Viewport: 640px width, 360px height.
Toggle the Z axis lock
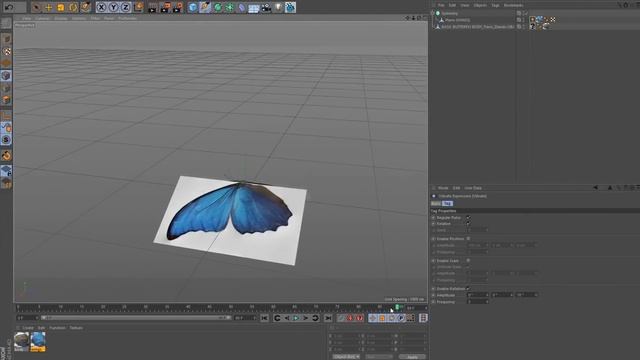coord(126,7)
